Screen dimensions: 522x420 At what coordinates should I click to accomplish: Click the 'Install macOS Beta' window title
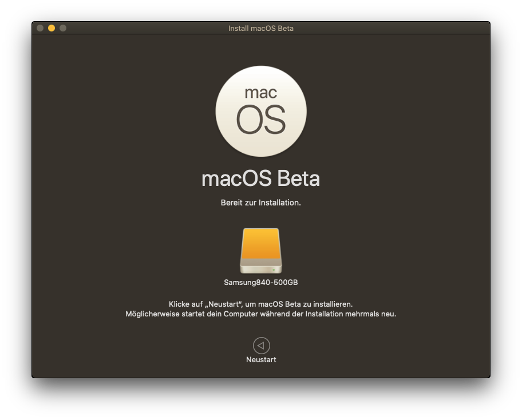click(261, 28)
